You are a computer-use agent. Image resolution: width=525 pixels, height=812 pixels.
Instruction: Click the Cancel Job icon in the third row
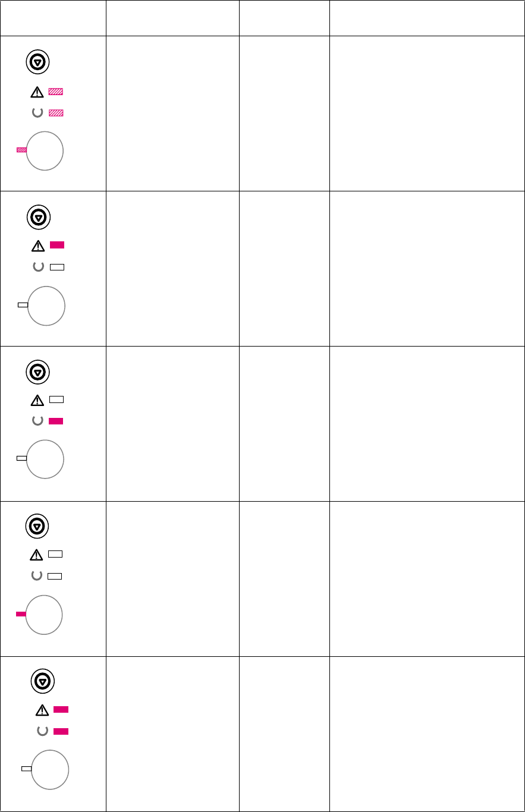point(38,372)
